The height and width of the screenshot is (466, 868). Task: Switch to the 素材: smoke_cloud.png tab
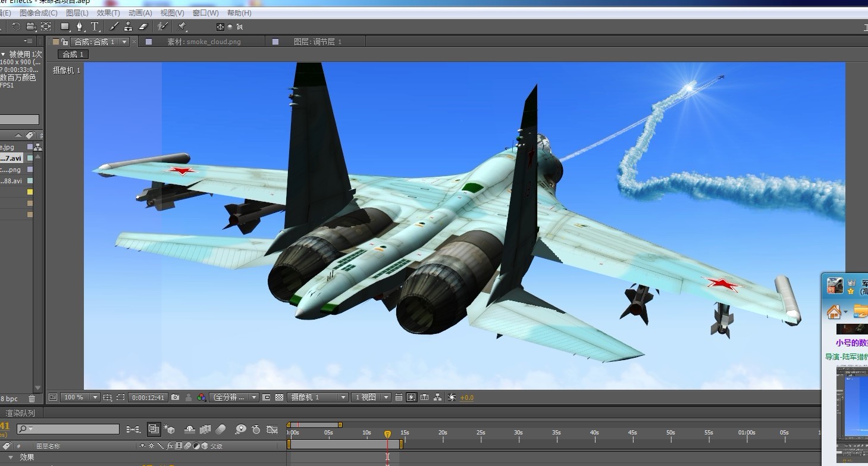204,42
